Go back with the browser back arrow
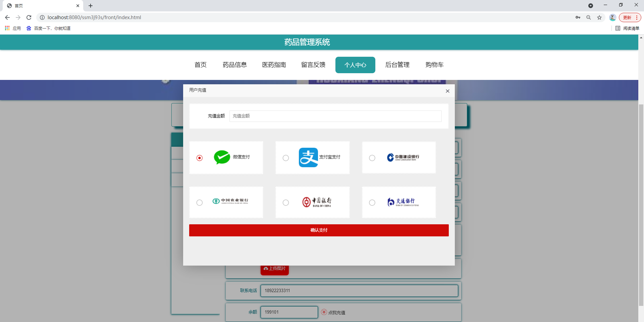The height and width of the screenshot is (322, 644). 7,17
